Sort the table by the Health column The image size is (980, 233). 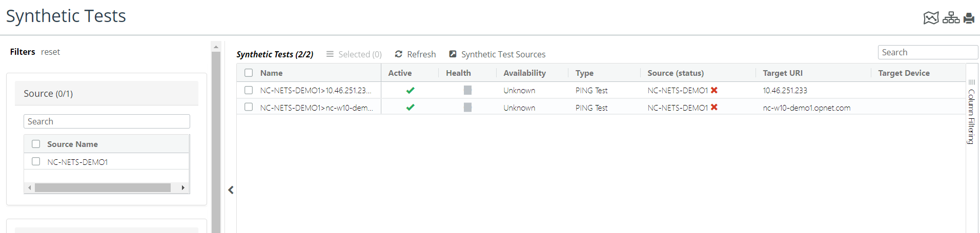458,73
